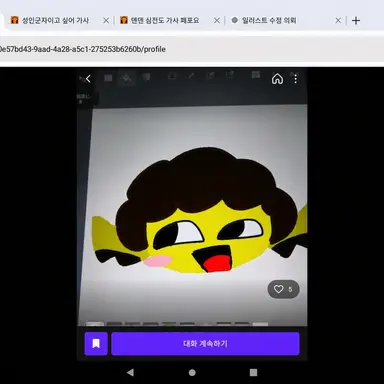This screenshot has height=384, width=384.
Task: Tap the Android back navigation button
Action: click(130, 372)
